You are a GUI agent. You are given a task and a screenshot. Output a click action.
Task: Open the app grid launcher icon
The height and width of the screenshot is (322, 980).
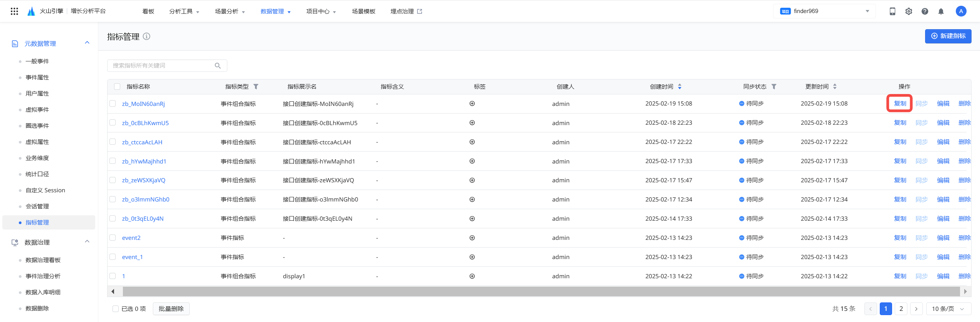click(14, 11)
